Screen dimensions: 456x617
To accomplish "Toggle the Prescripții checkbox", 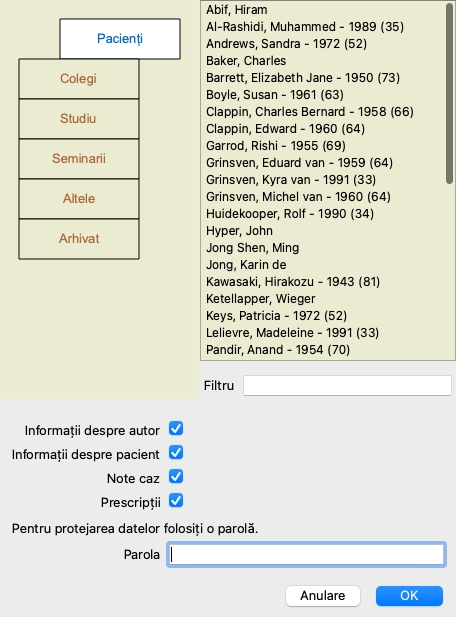I will coord(176,501).
